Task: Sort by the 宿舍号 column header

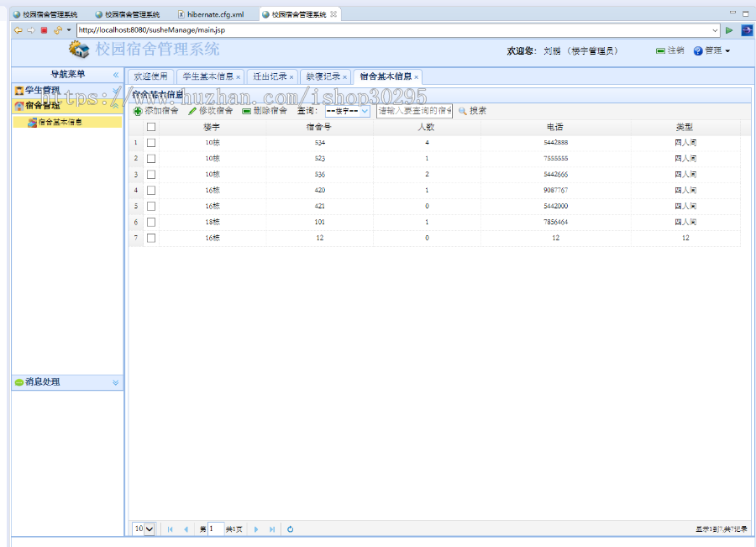Action: pos(319,128)
